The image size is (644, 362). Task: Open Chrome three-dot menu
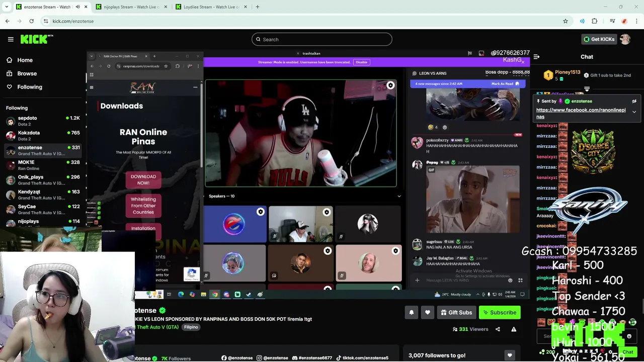[637, 21]
